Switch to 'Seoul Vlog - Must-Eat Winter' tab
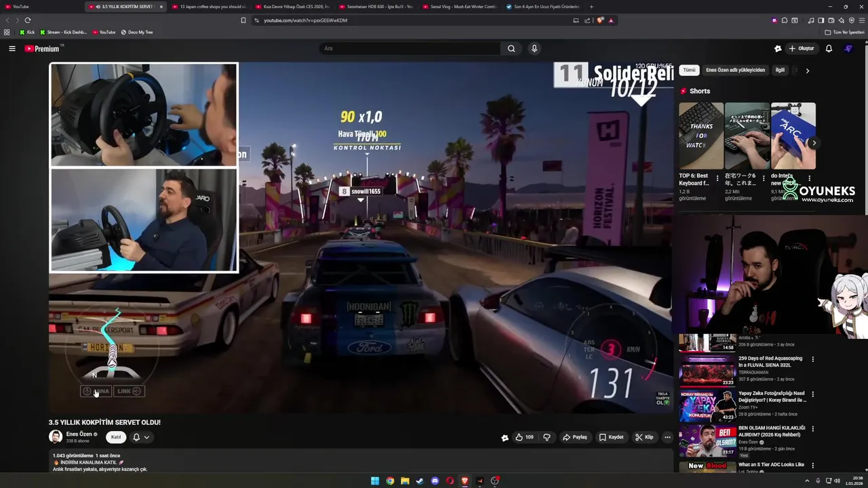This screenshot has width=868, height=488. click(458, 7)
